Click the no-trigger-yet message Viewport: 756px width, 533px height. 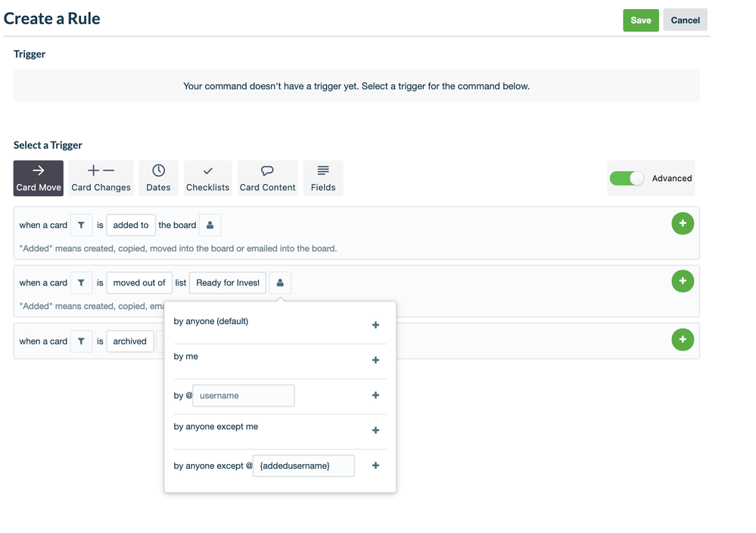pyautogui.click(x=356, y=86)
